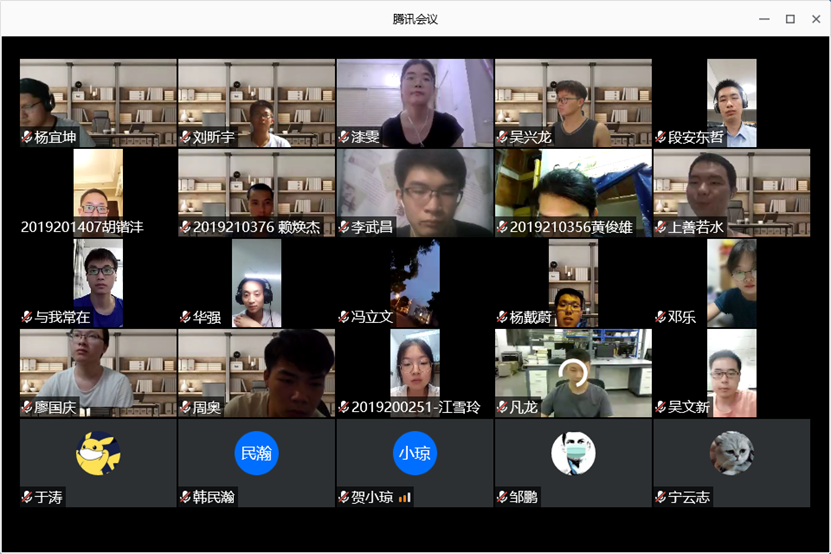
Task: Click the signal bars icon beside 贺小琼
Action: coord(405,497)
